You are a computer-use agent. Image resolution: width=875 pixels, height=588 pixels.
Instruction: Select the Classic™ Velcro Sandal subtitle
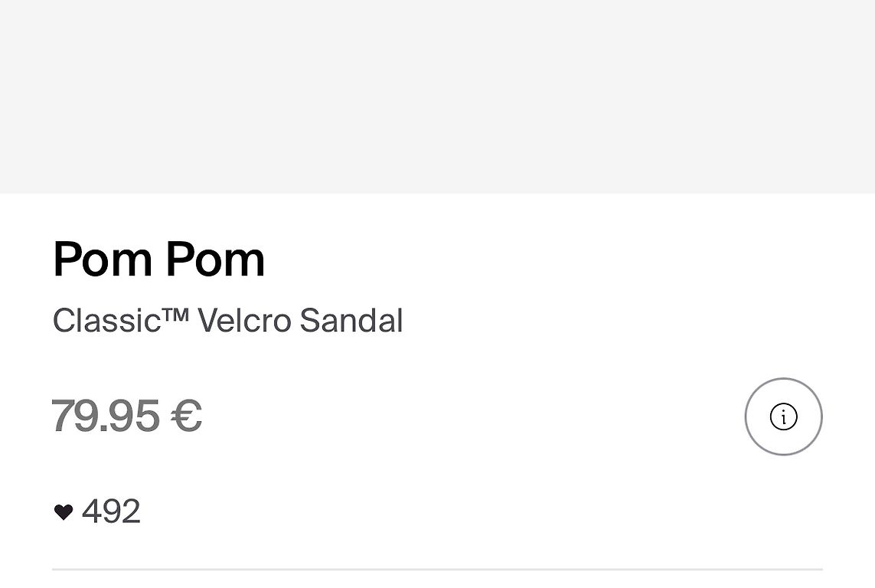227,320
